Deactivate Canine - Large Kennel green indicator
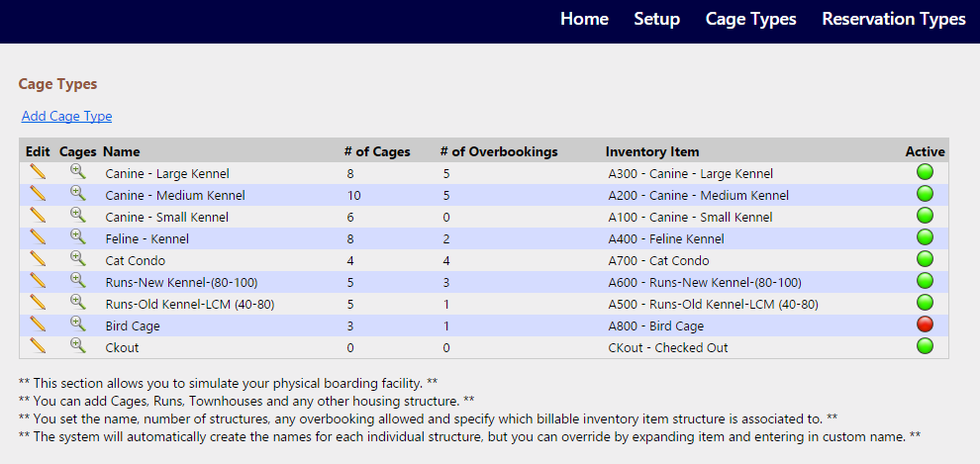 pyautogui.click(x=925, y=172)
